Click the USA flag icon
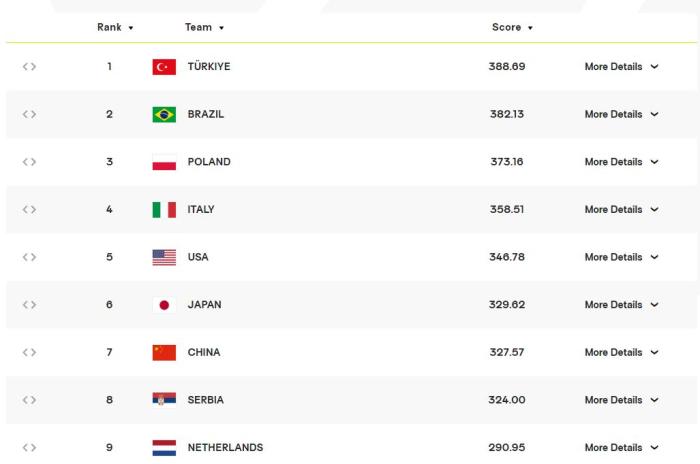The width and height of the screenshot is (700, 464). point(164,257)
